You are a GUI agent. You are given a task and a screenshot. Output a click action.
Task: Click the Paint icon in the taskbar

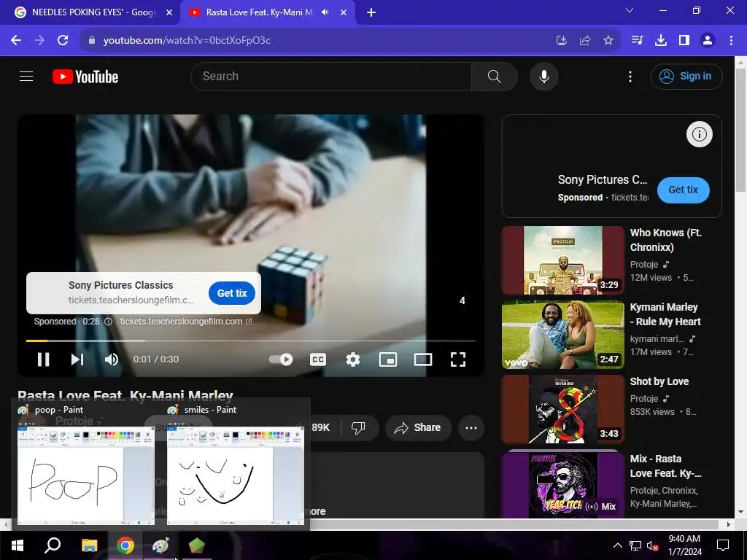point(160,545)
